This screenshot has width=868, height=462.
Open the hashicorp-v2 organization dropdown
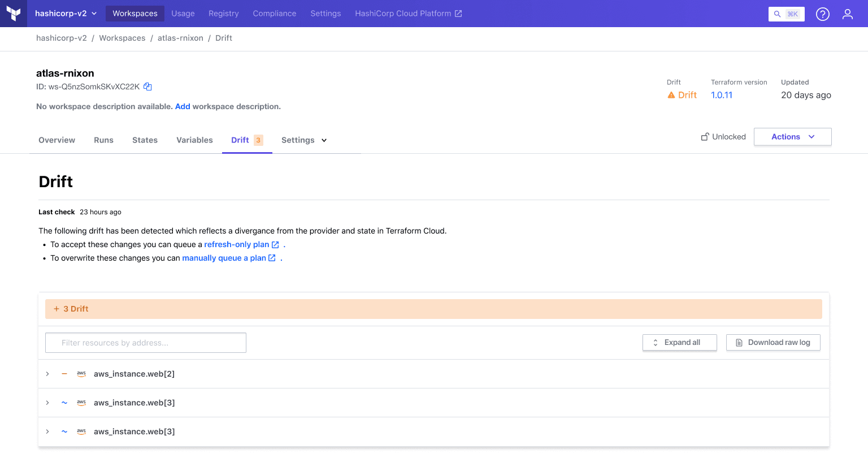(x=66, y=14)
